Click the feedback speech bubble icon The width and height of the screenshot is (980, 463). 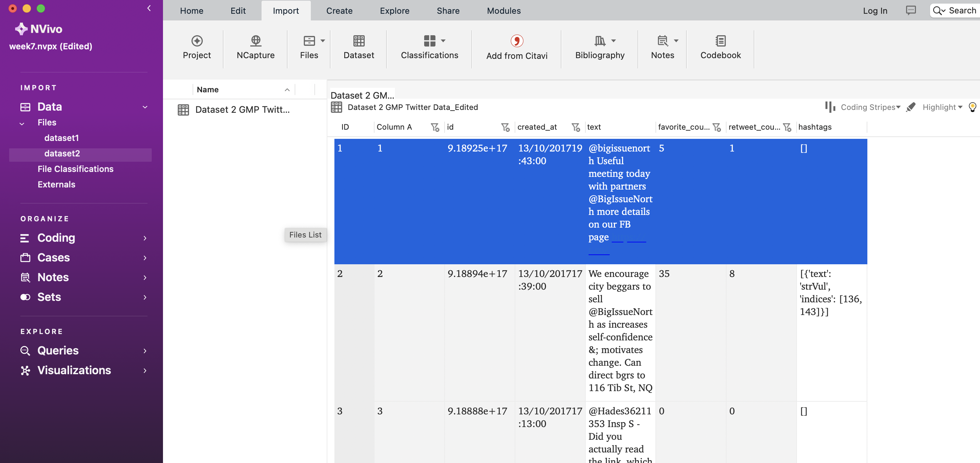910,11
